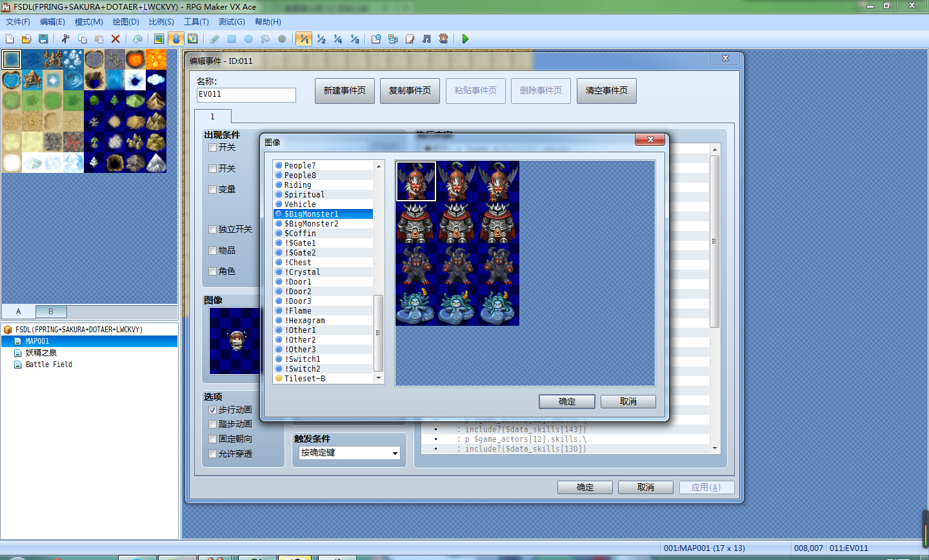Image resolution: width=929 pixels, height=560 pixels.
Task: Enable the 物品 condition checkbox
Action: (212, 250)
